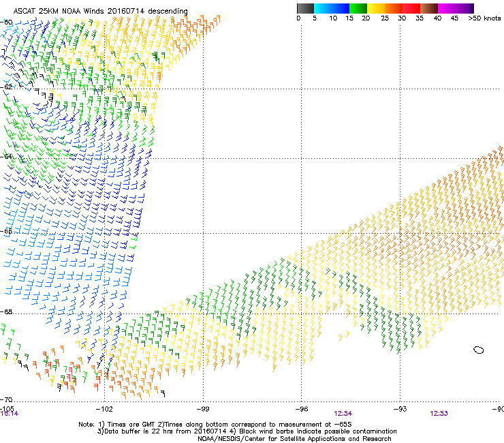Image resolution: width=504 pixels, height=443 pixels.
Task: Click the purple 12:54 overpass time
Action: [x=343, y=414]
